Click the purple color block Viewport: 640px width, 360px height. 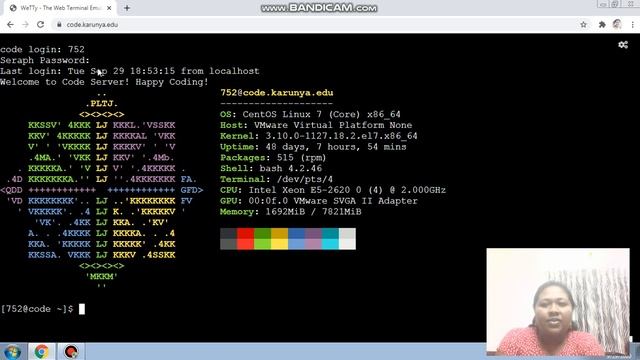(313, 239)
